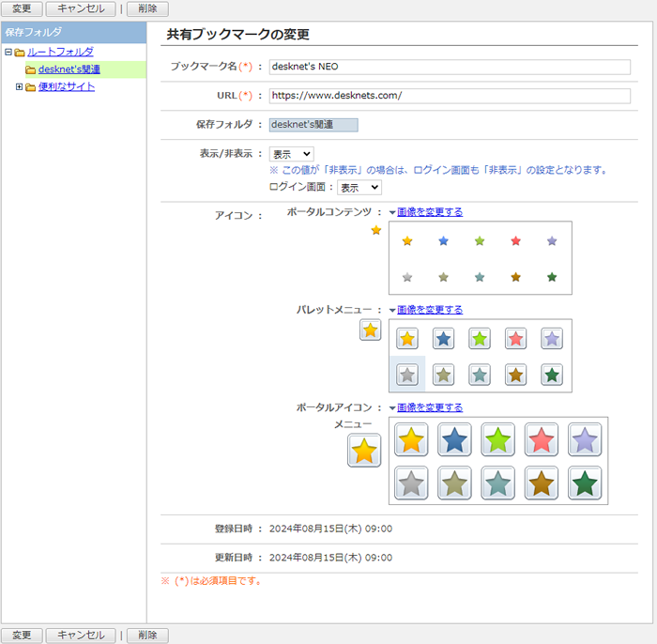This screenshot has width=657, height=644.
Task: Select khaki star in portal contents icons
Action: [443, 277]
